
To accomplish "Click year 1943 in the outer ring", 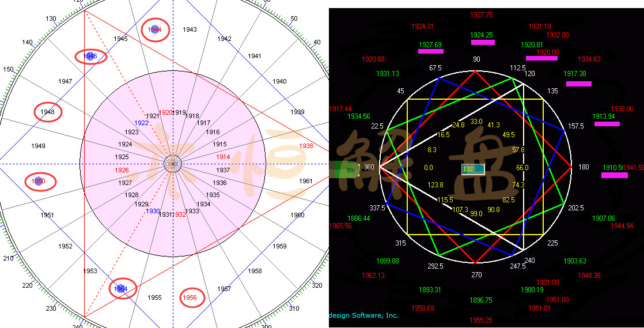I will coord(190,29).
